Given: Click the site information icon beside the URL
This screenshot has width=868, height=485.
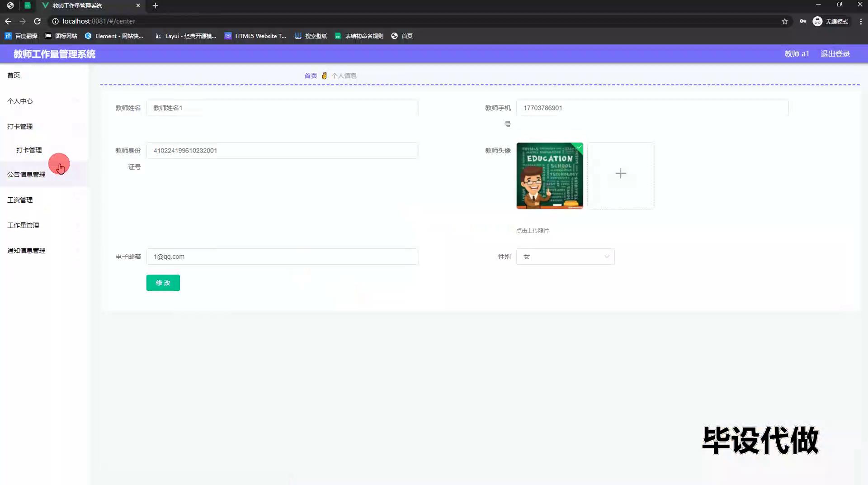Looking at the screenshot, I should tap(55, 21).
